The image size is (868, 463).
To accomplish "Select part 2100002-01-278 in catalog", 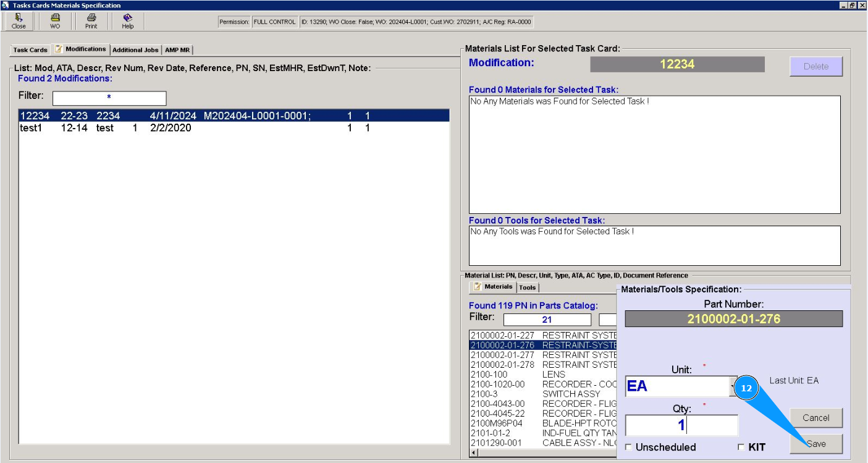I will tap(543, 365).
